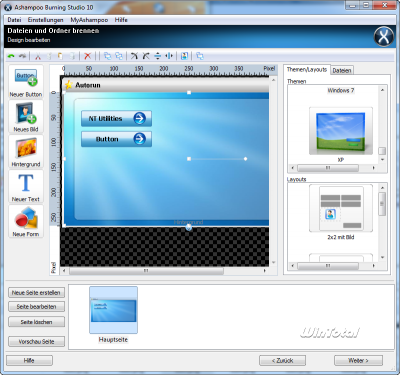The width and height of the screenshot is (400, 375).
Task: Click the right arrow of the themes horizontal scrollbar
Action: pos(373,168)
